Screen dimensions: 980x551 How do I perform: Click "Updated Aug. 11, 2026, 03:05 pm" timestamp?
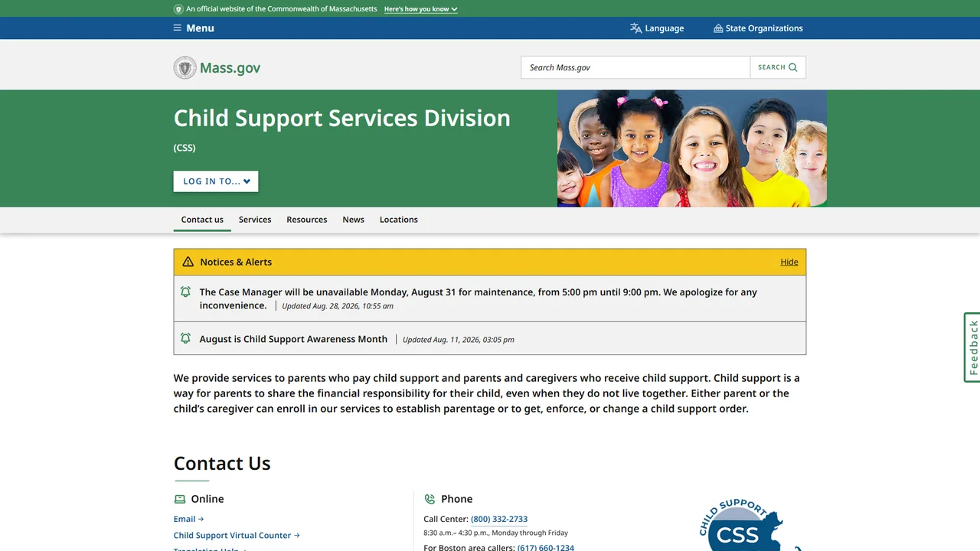459,340
